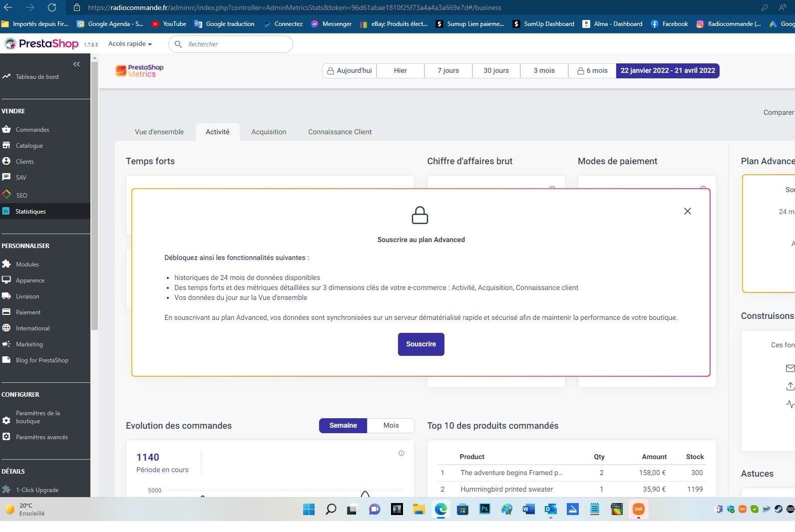Open Windows taskbar search
The width and height of the screenshot is (795, 532).
pos(331,509)
